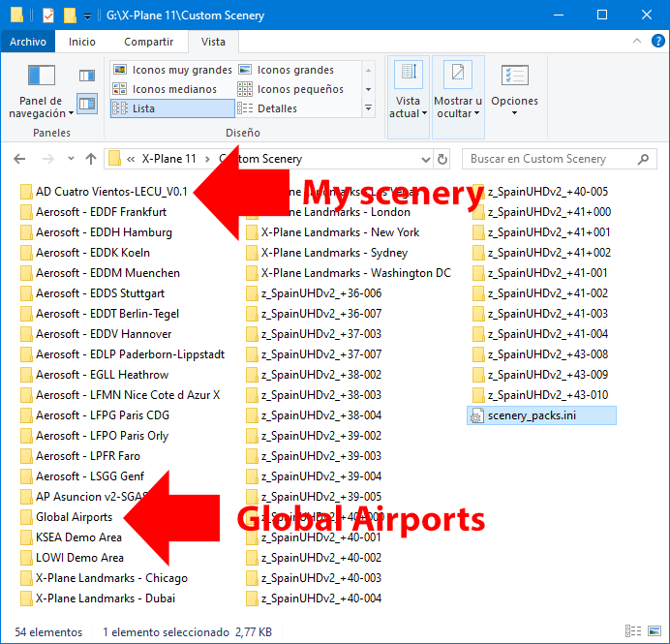Switch to large thumbnails via status bar icon
The image size is (670, 644).
[x=655, y=631]
